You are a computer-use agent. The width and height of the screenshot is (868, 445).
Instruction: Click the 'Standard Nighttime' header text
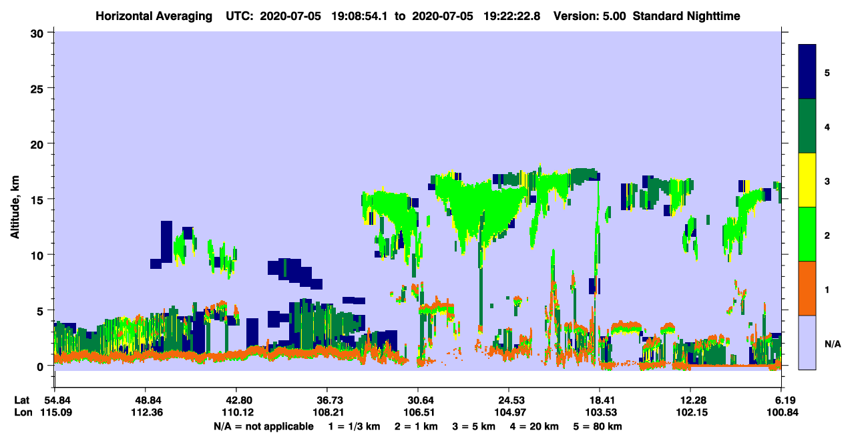pos(686,16)
